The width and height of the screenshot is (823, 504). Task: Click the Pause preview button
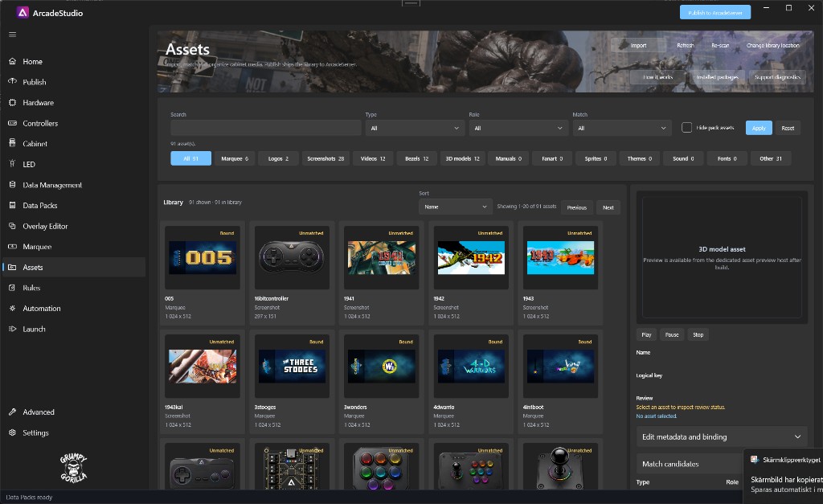coord(673,334)
